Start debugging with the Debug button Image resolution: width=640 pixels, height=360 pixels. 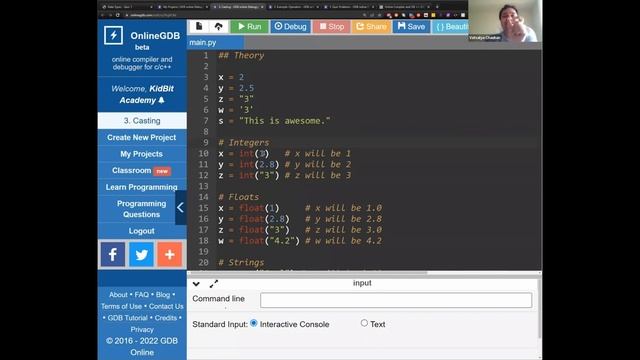(x=290, y=27)
